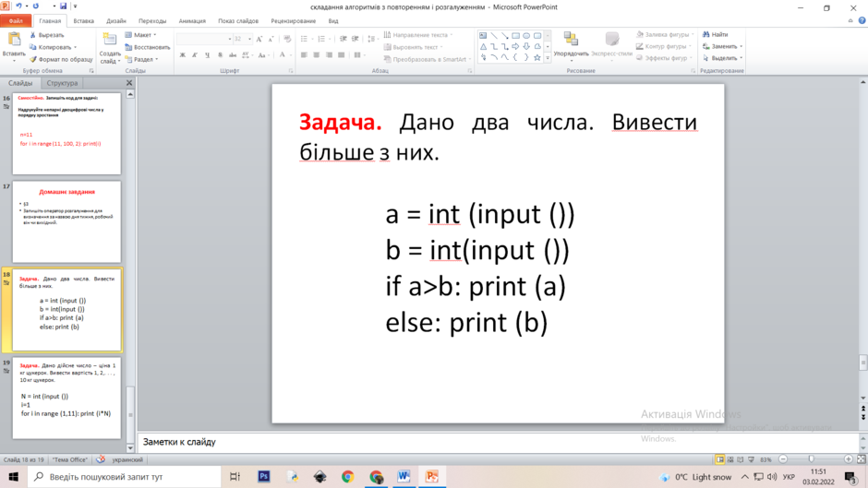Toggle Strikethrough (abc) formatting
The width and height of the screenshot is (868, 488).
point(233,54)
